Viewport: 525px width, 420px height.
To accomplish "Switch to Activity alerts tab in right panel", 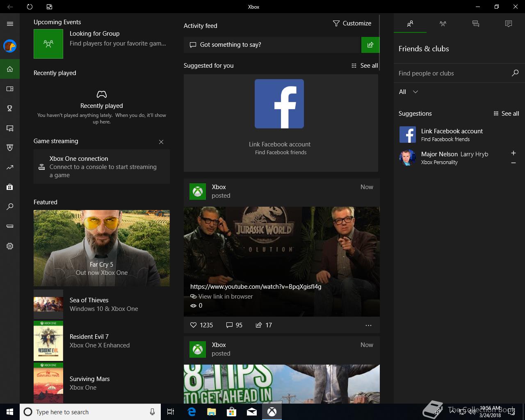I will (x=509, y=24).
